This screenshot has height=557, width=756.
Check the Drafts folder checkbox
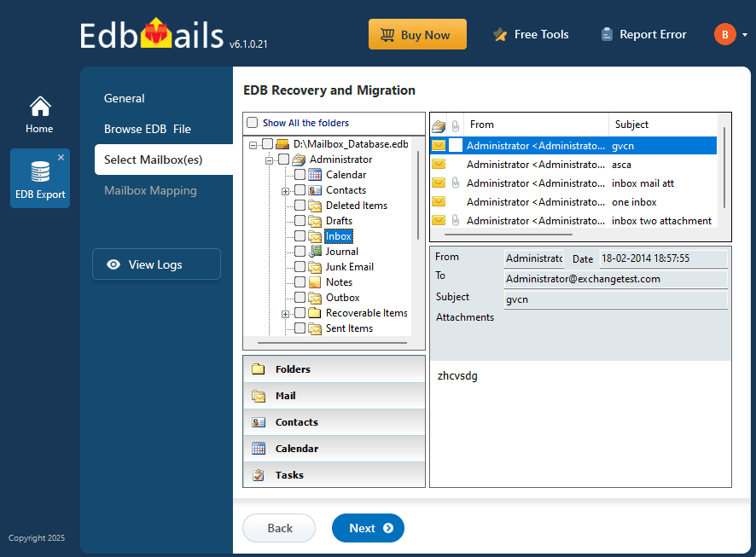[x=299, y=221]
